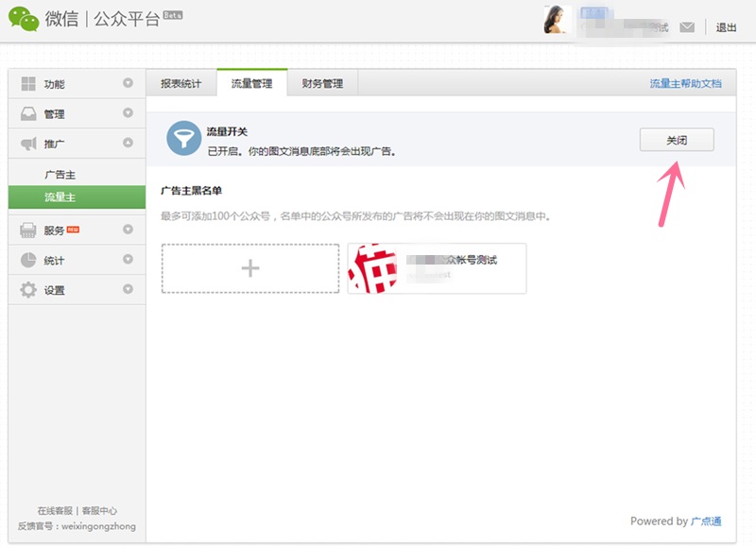Click the 统计 pie chart icon

click(28, 261)
